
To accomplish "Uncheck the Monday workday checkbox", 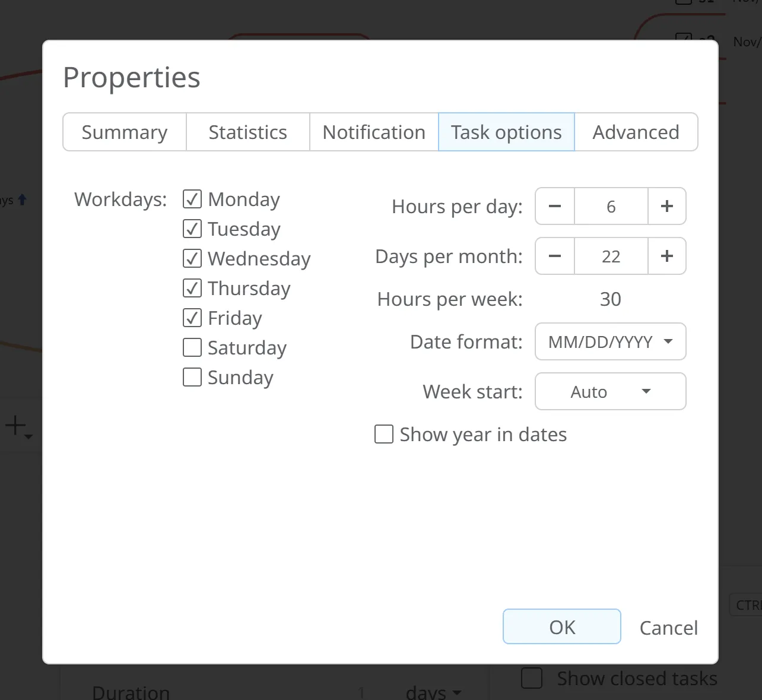I will 192,199.
